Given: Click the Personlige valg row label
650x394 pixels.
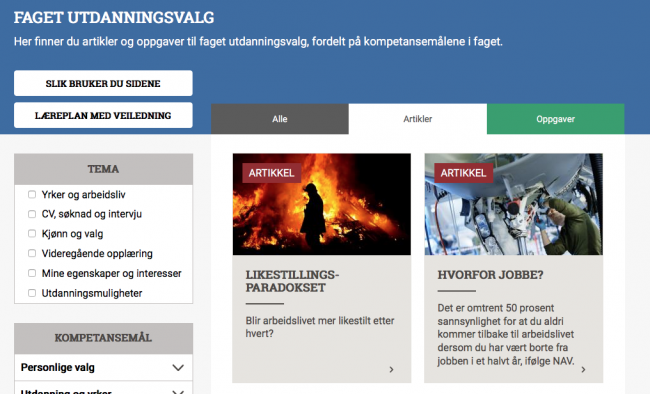Looking at the screenshot, I should (58, 368).
